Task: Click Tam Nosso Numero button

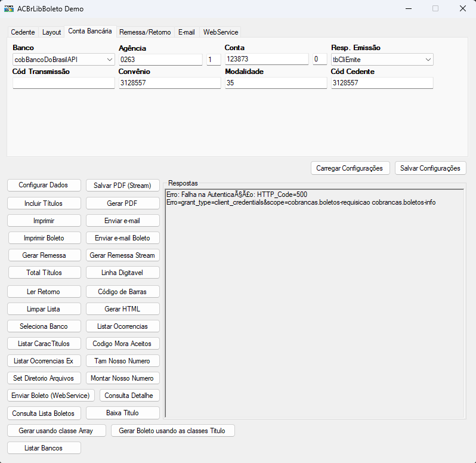Action: (123, 361)
